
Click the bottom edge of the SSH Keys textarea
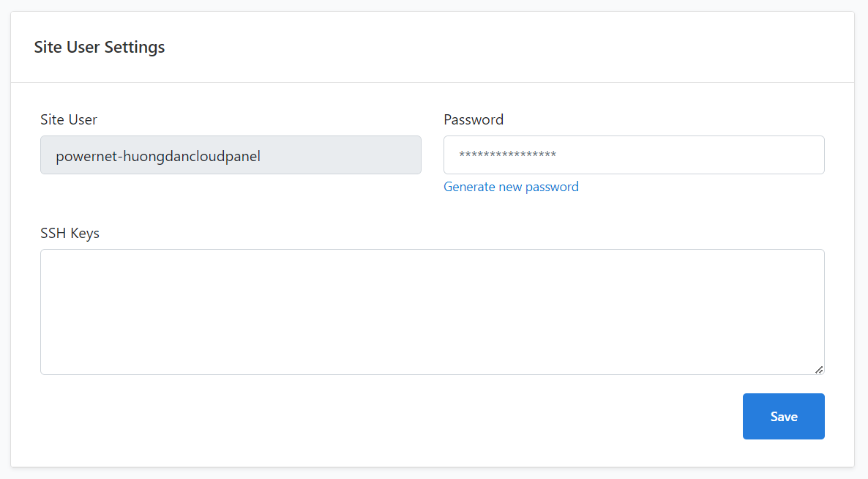[x=433, y=374]
